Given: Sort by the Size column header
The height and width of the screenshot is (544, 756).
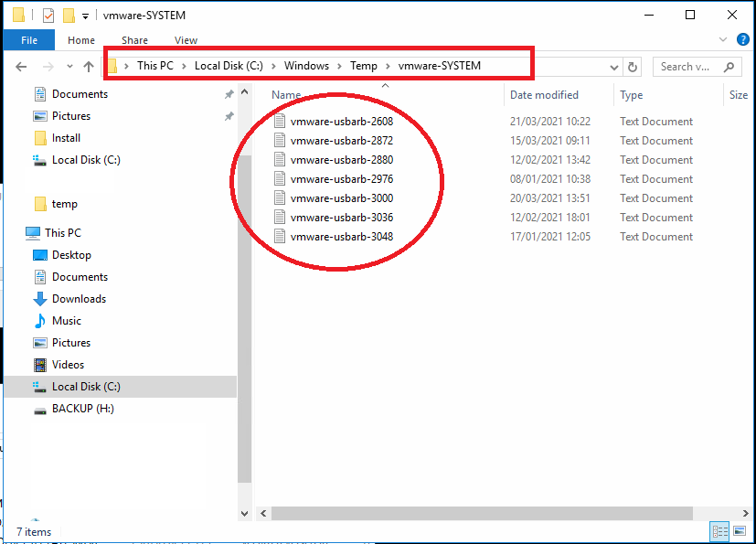Looking at the screenshot, I should [x=739, y=95].
